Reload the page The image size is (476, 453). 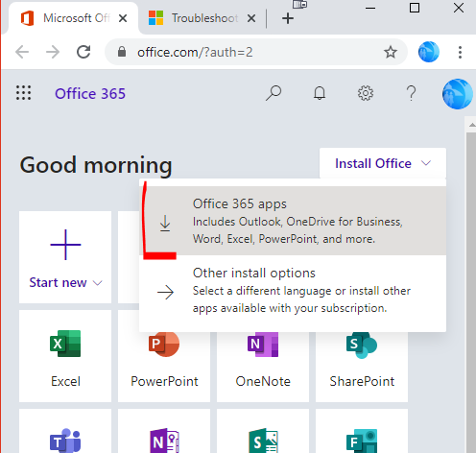[x=83, y=52]
